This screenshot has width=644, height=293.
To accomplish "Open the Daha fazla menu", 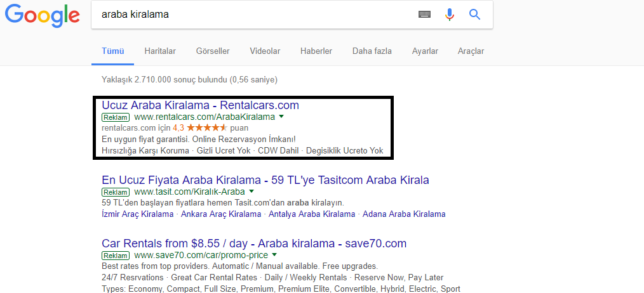I will pos(372,51).
